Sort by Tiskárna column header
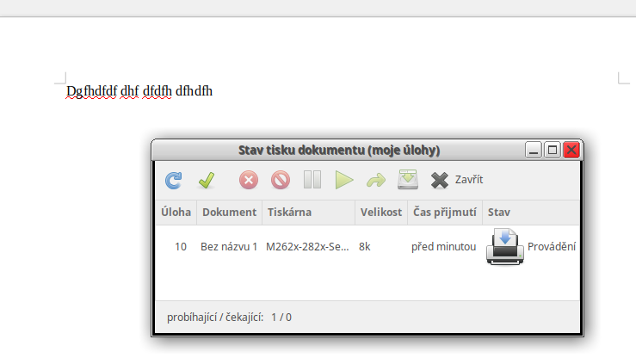This screenshot has height=364, width=636. click(309, 212)
